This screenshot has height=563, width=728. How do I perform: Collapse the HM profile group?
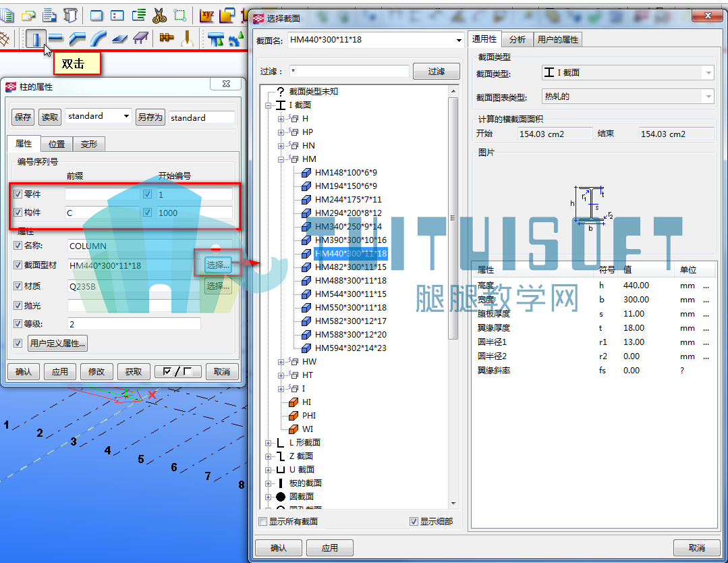(281, 159)
